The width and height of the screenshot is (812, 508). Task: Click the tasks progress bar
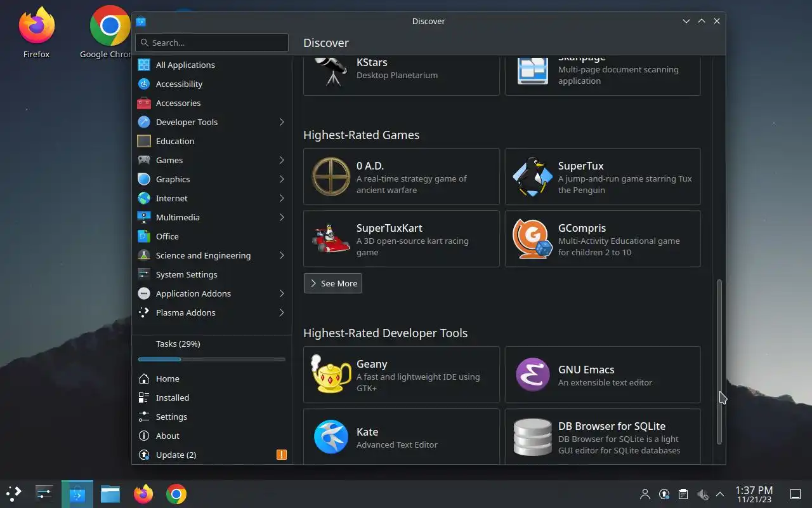212,359
